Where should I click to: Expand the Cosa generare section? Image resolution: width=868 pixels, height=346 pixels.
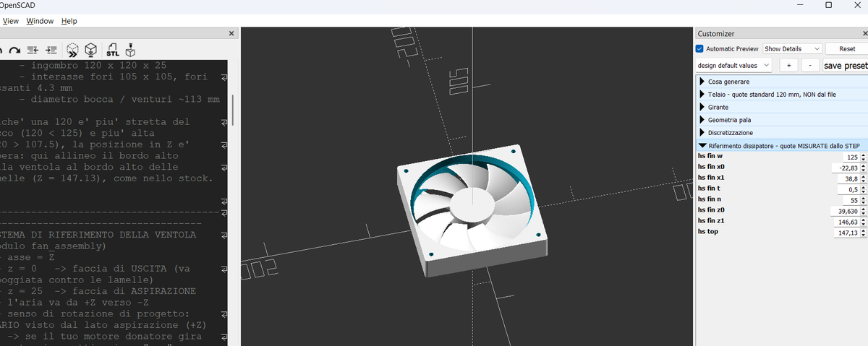[x=781, y=82]
